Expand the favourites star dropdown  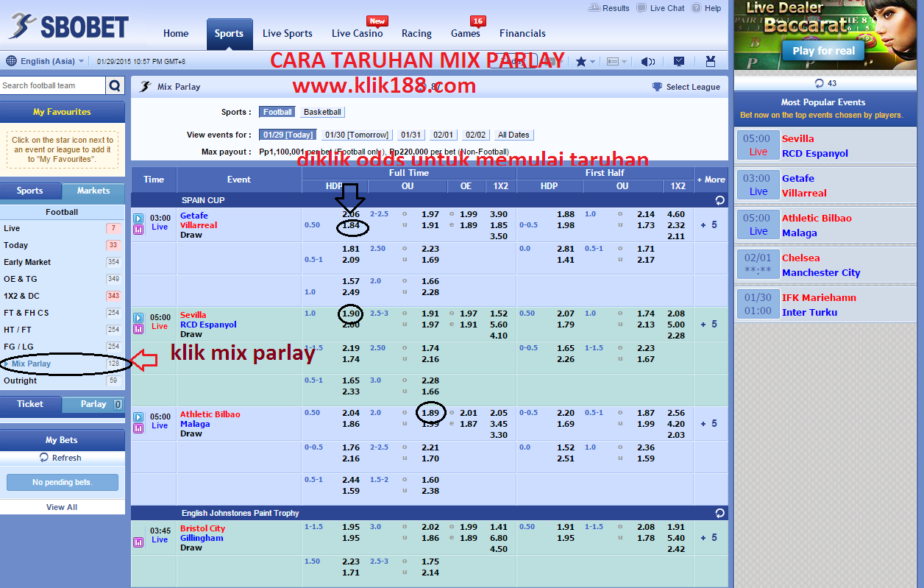tap(585, 62)
